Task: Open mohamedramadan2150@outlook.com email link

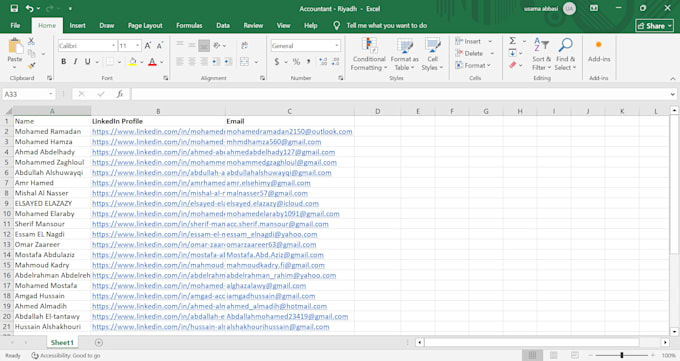Action: 289,131
